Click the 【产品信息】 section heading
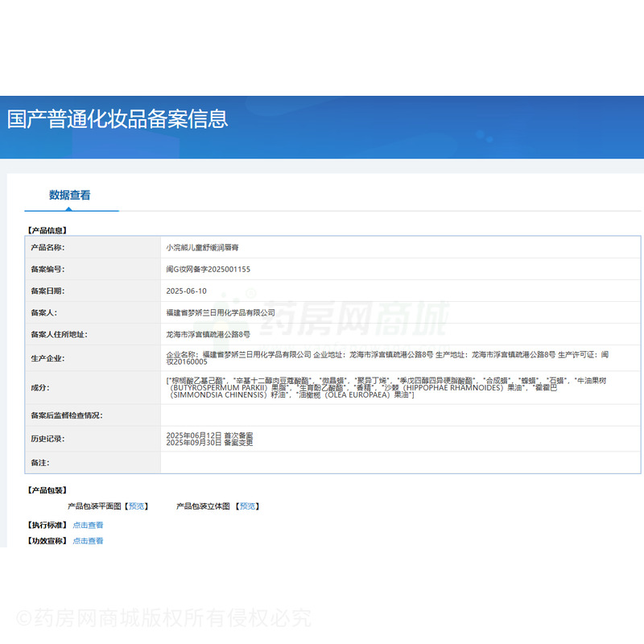The height and width of the screenshot is (644, 644). pos(46,230)
